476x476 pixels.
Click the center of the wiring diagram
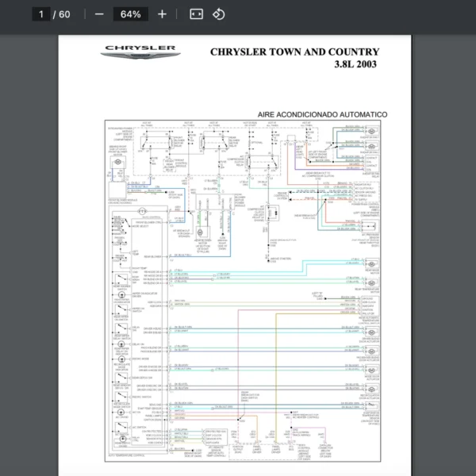tap(244, 289)
